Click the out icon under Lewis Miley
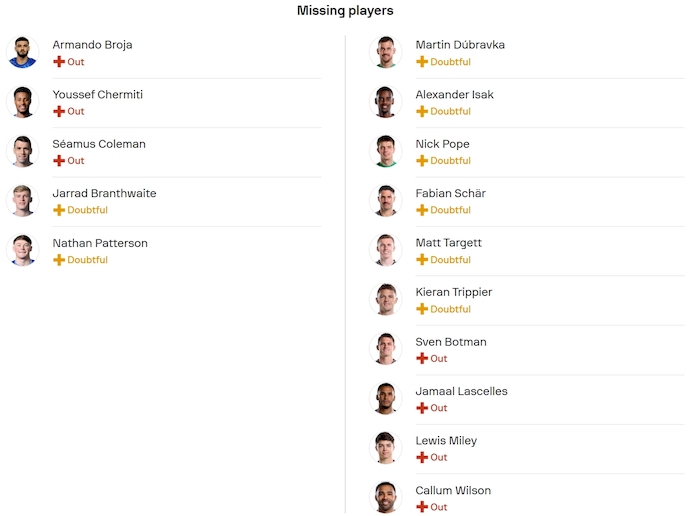 tap(422, 457)
